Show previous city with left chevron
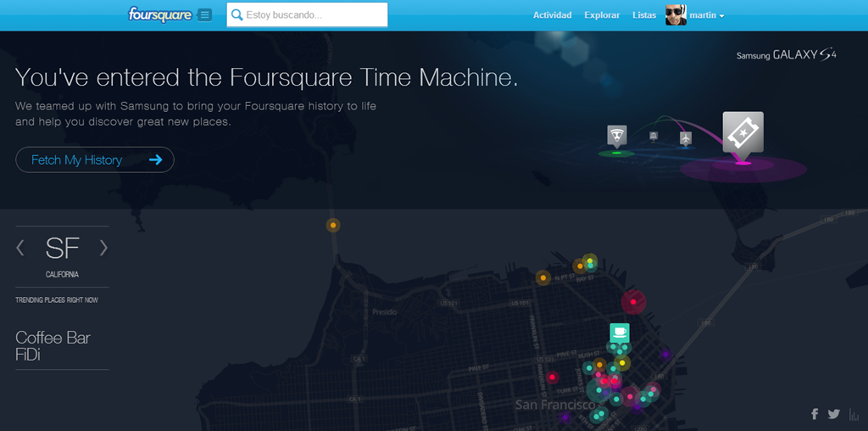This screenshot has width=868, height=431. coord(20,248)
